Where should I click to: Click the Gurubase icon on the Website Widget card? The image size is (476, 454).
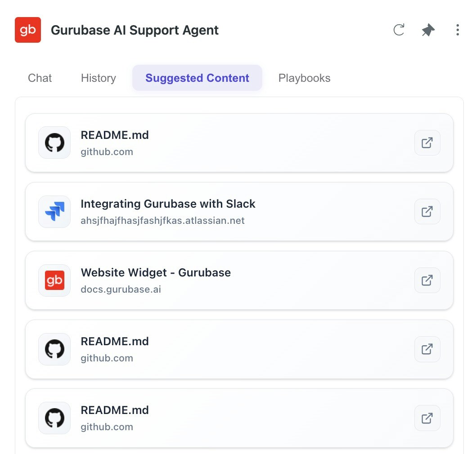[x=54, y=280]
